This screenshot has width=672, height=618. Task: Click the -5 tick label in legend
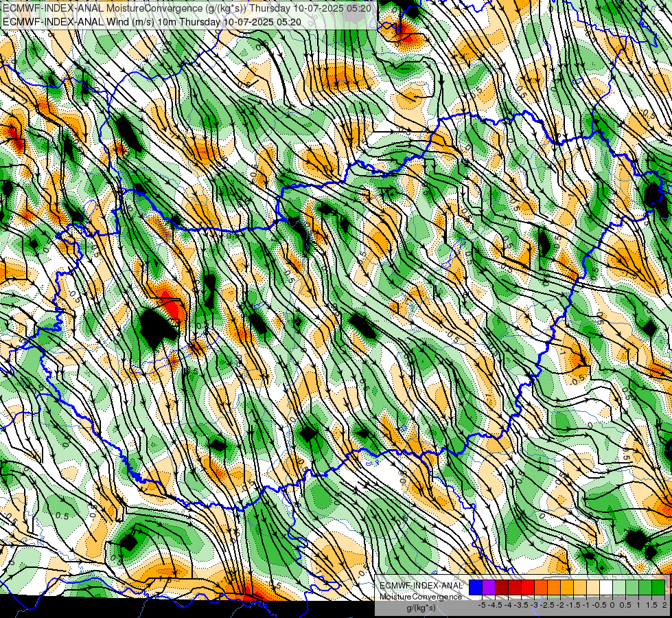tap(482, 605)
